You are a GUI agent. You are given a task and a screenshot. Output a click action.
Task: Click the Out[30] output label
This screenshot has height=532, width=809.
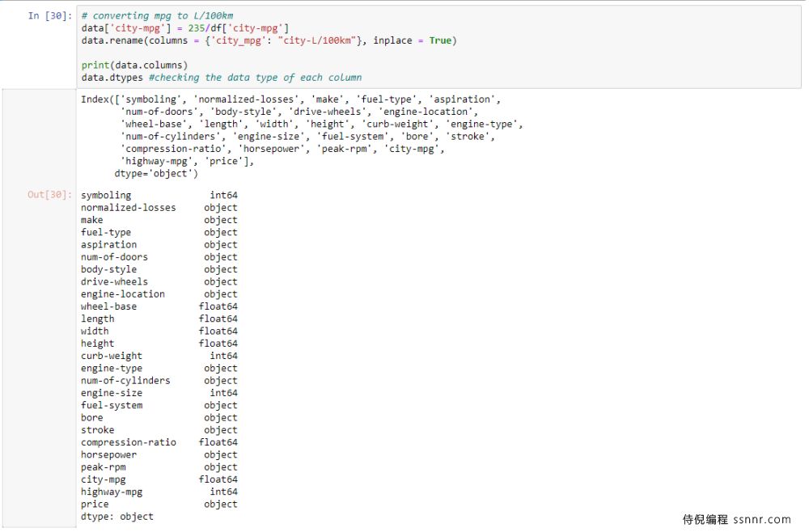49,195
